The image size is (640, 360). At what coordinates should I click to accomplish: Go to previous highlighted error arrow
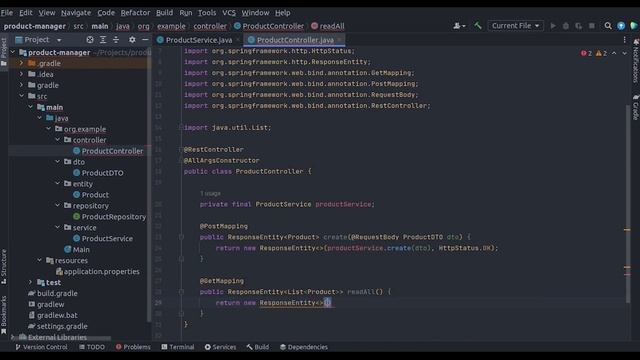[x=614, y=53]
